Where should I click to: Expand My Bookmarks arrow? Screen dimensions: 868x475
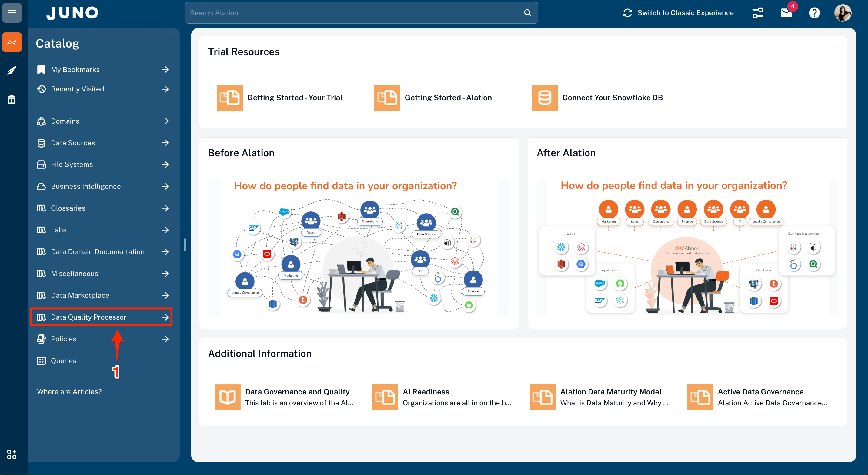point(165,69)
